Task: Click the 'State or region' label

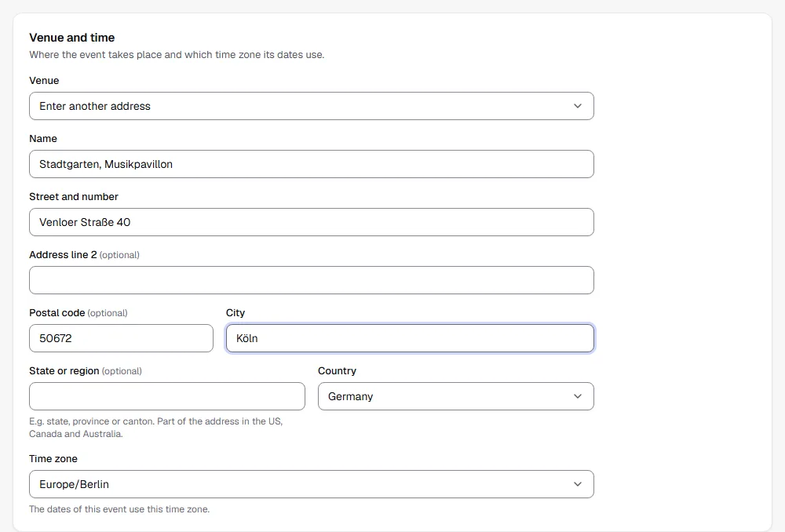Action: click(64, 371)
